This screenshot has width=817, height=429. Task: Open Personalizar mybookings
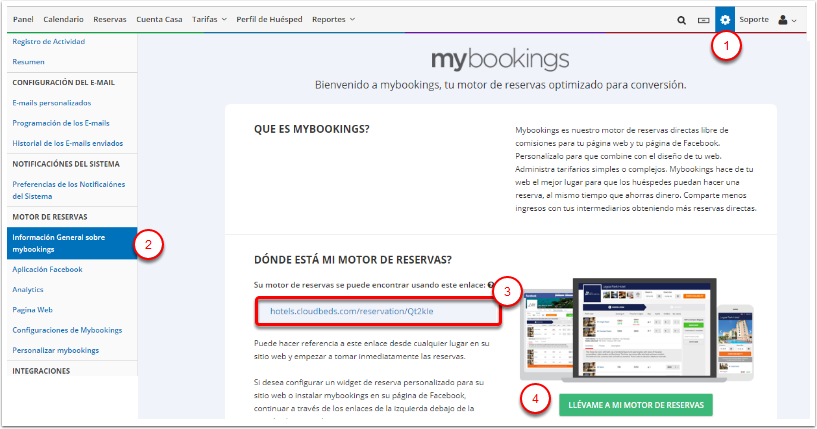coord(56,350)
